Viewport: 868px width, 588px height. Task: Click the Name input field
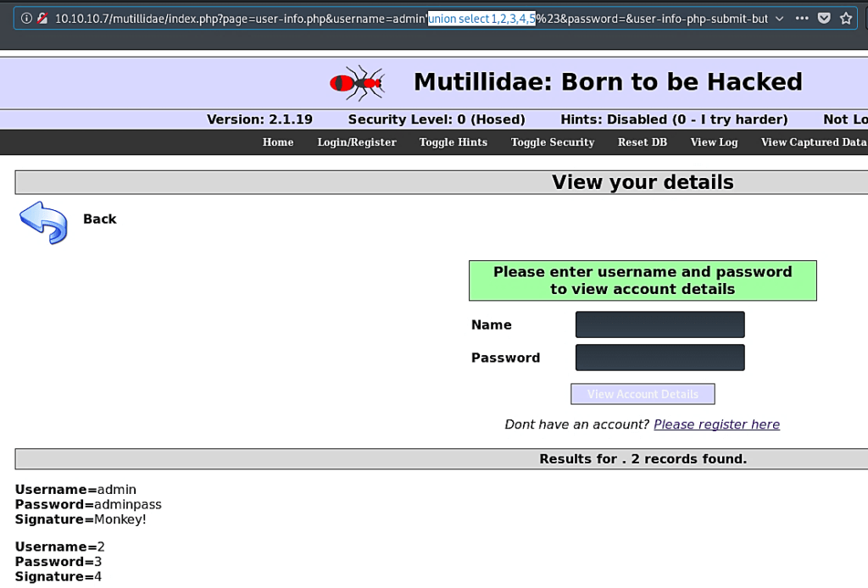pyautogui.click(x=659, y=325)
